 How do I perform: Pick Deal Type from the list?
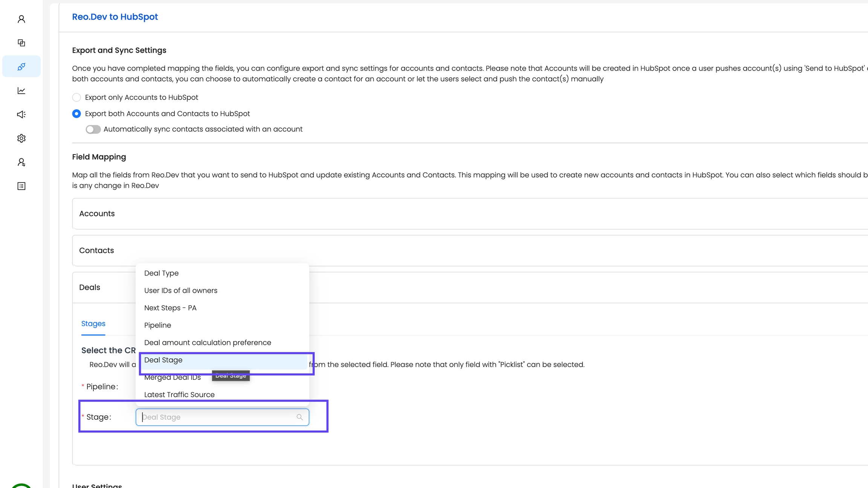[x=161, y=273]
